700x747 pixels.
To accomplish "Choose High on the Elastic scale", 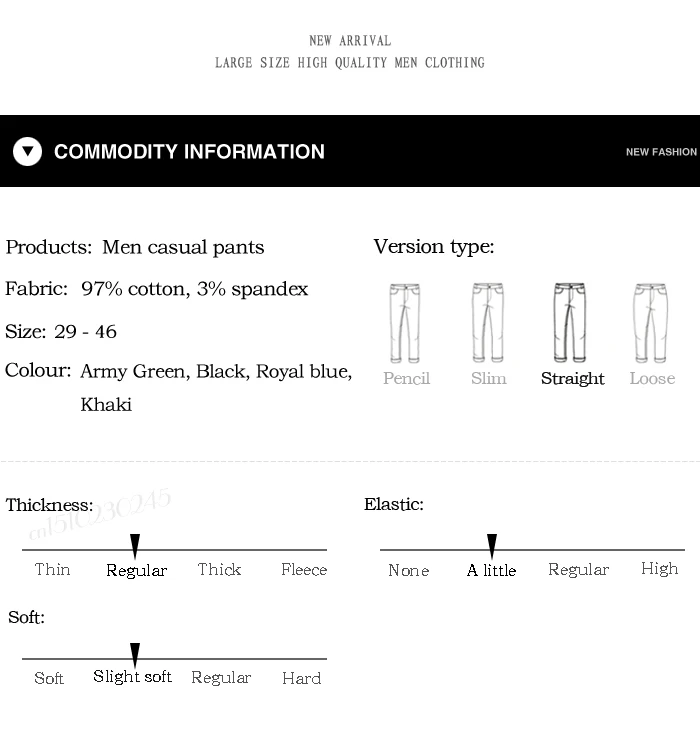I will (659, 569).
